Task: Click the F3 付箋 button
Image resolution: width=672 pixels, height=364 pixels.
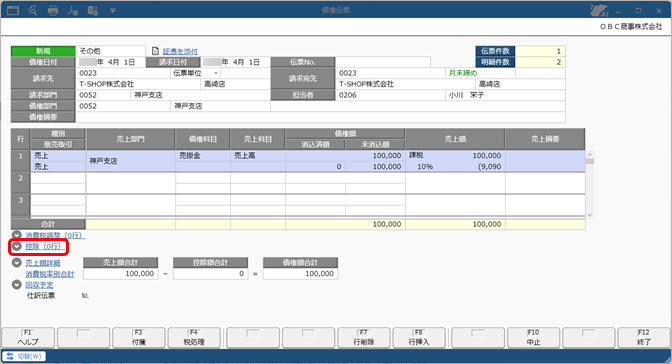Action: point(138,337)
